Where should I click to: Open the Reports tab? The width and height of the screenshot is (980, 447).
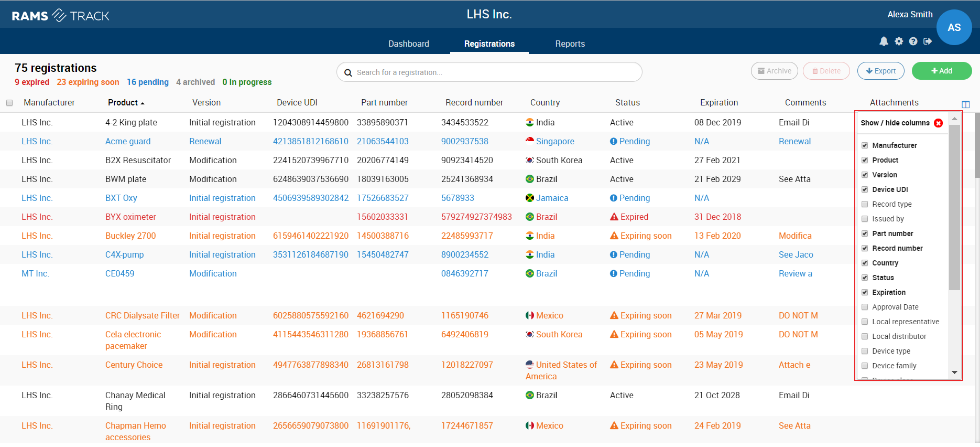(x=570, y=44)
